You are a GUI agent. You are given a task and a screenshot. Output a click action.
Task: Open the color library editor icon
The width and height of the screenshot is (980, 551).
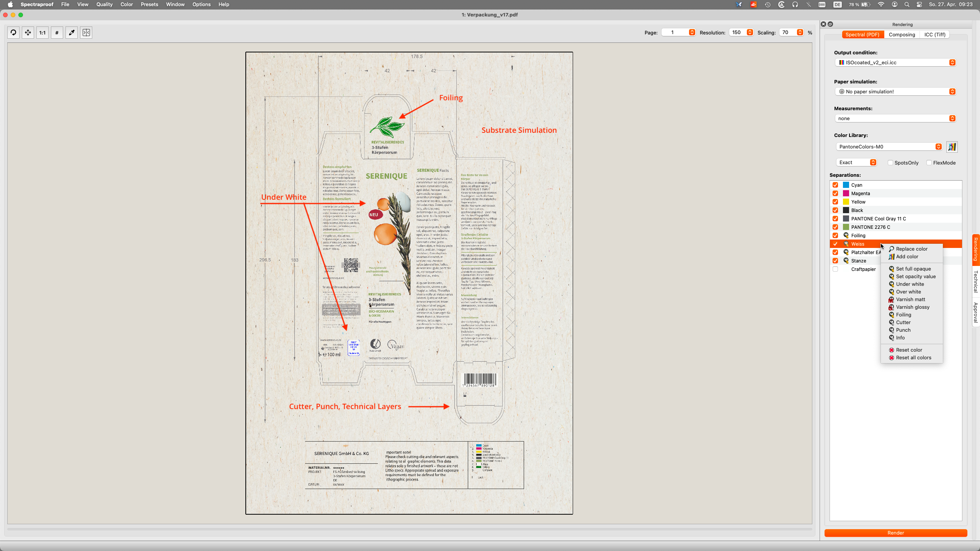pos(952,147)
